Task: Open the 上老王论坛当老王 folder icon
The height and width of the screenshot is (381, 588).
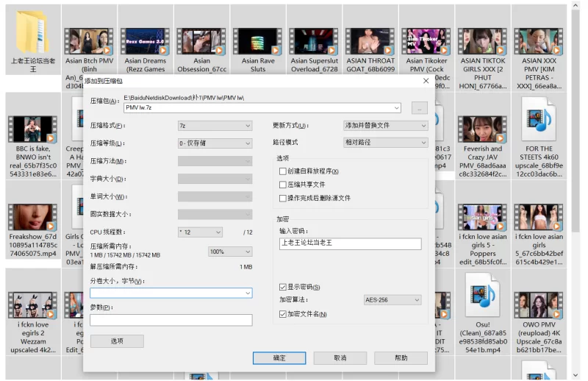Action: coord(32,32)
